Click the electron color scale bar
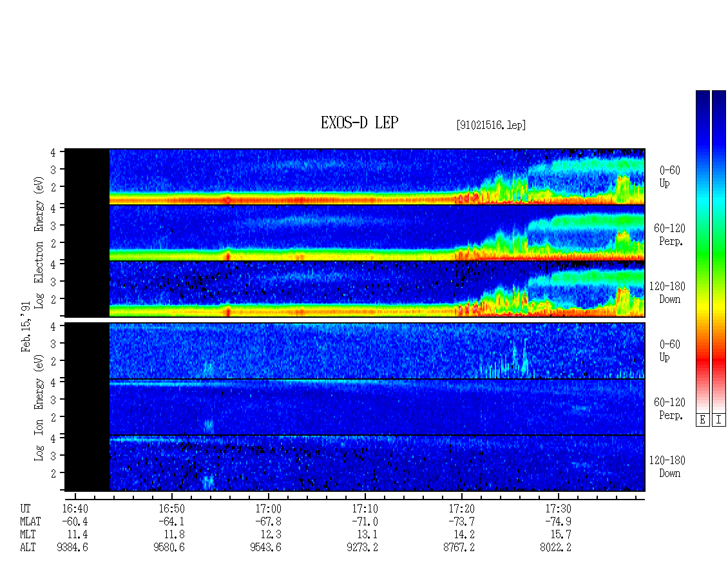 702,251
